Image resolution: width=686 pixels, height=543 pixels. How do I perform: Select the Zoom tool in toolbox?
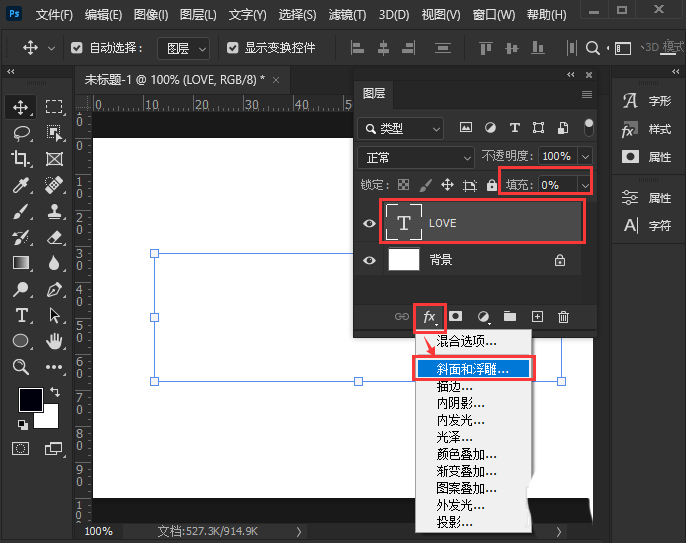pyautogui.click(x=21, y=367)
